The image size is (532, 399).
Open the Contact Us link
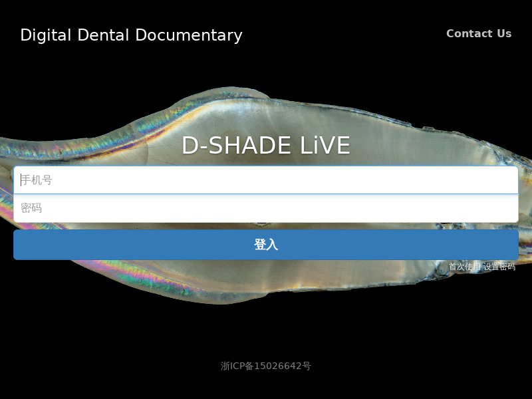(x=479, y=34)
